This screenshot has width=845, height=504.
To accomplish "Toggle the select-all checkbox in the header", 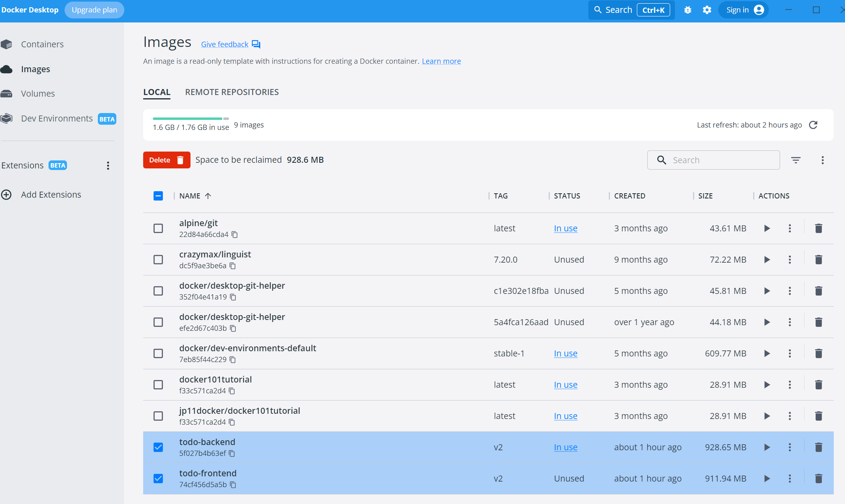I will tap(158, 196).
